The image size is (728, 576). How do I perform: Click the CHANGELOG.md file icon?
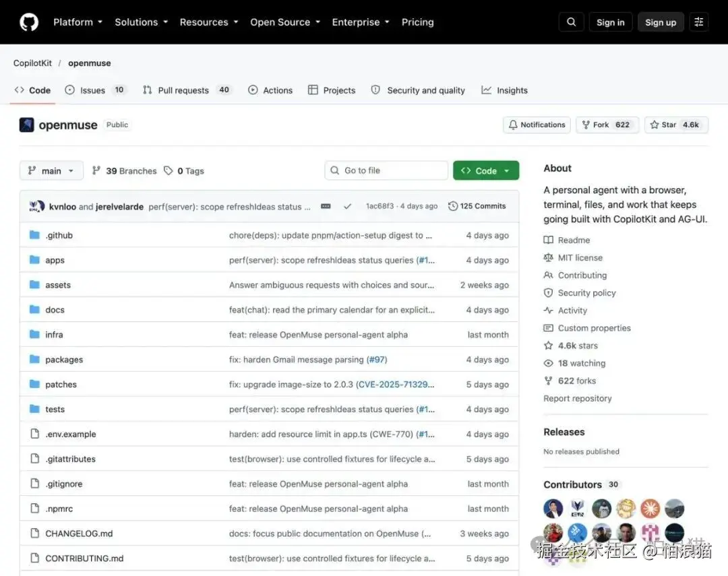[34, 533]
